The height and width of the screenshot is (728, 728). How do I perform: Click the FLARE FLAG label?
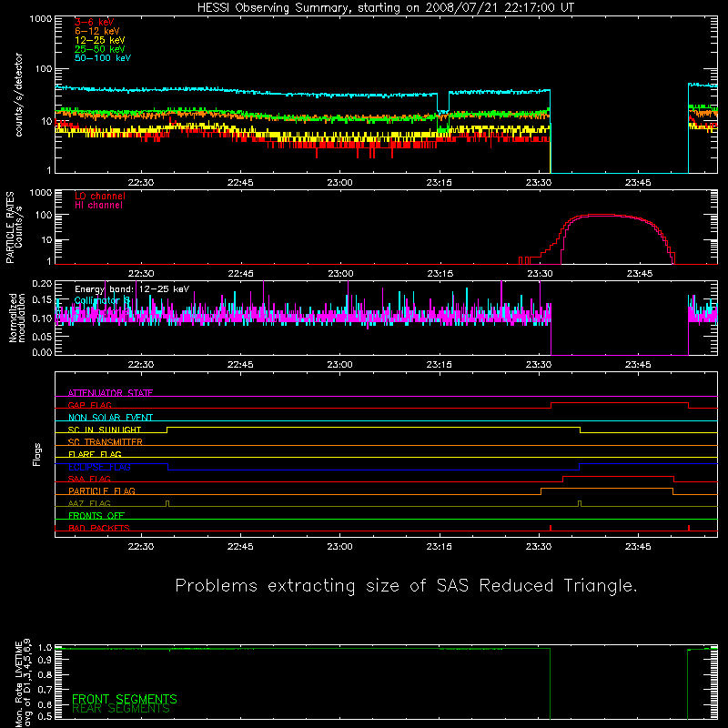(95, 454)
